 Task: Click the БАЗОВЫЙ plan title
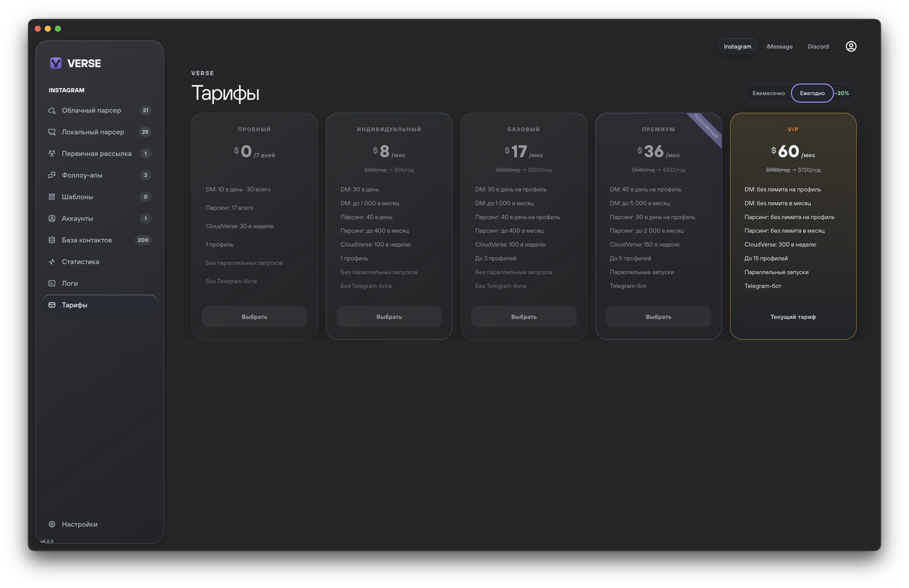coord(524,129)
